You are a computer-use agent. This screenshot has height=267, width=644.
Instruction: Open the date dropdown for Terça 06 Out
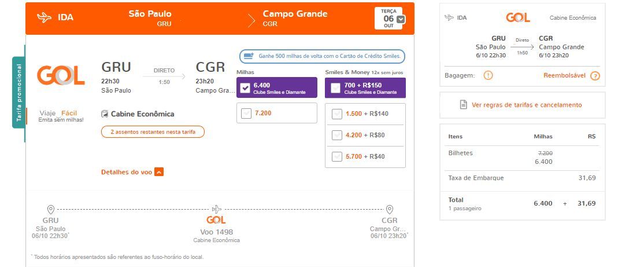click(x=401, y=19)
